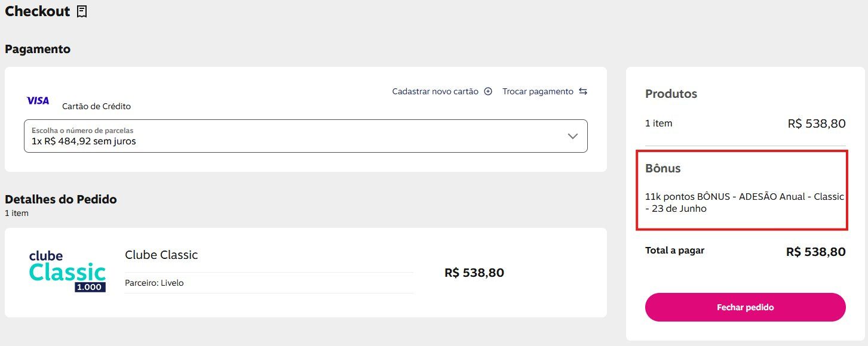Click the 'Produtos' summary heading

pos(671,94)
